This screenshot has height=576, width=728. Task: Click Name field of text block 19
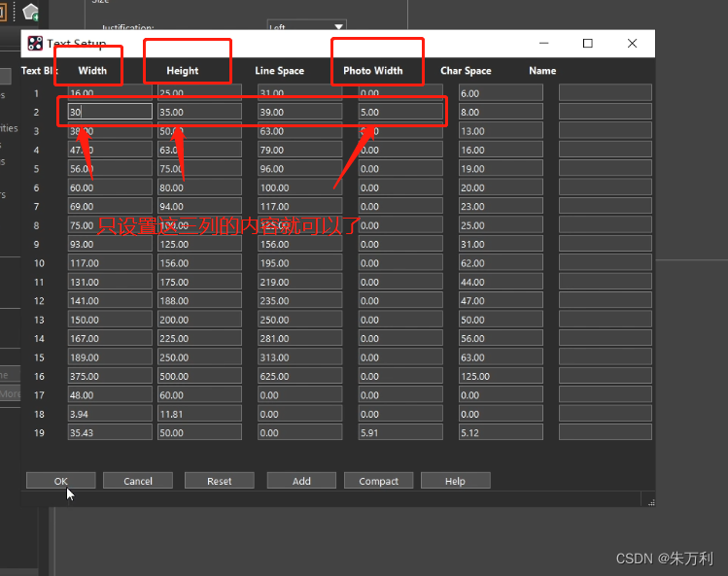pos(606,432)
